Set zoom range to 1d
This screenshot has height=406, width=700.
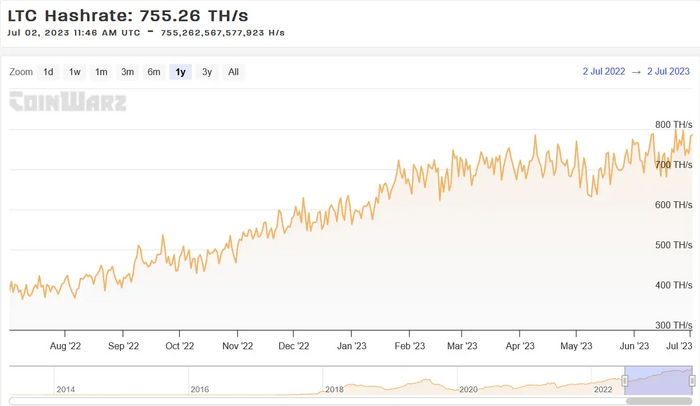[x=48, y=72]
